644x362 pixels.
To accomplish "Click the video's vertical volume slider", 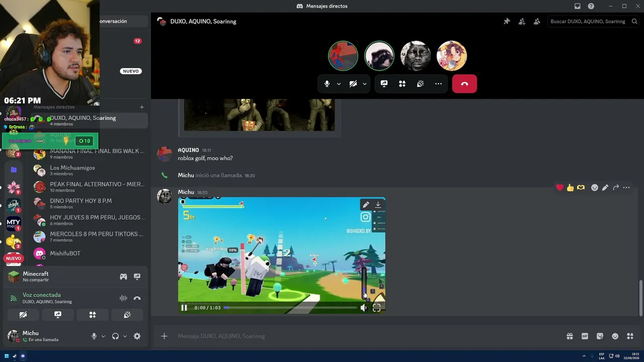I will click(364, 284).
